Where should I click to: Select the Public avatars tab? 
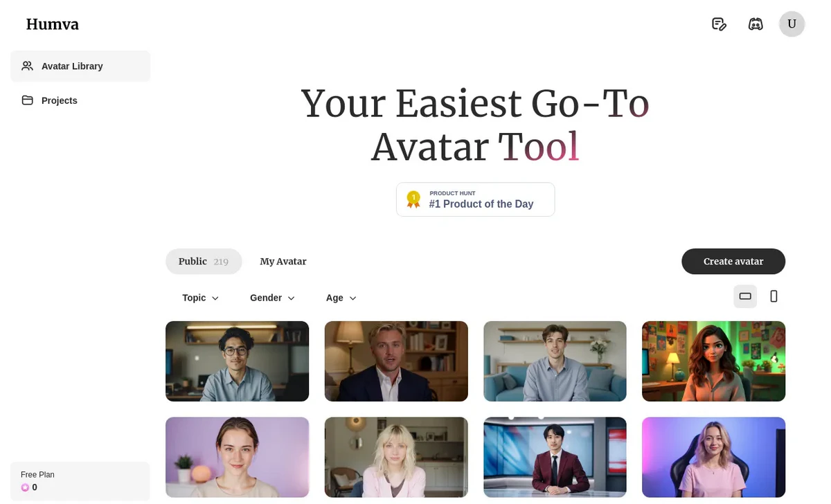[204, 262]
